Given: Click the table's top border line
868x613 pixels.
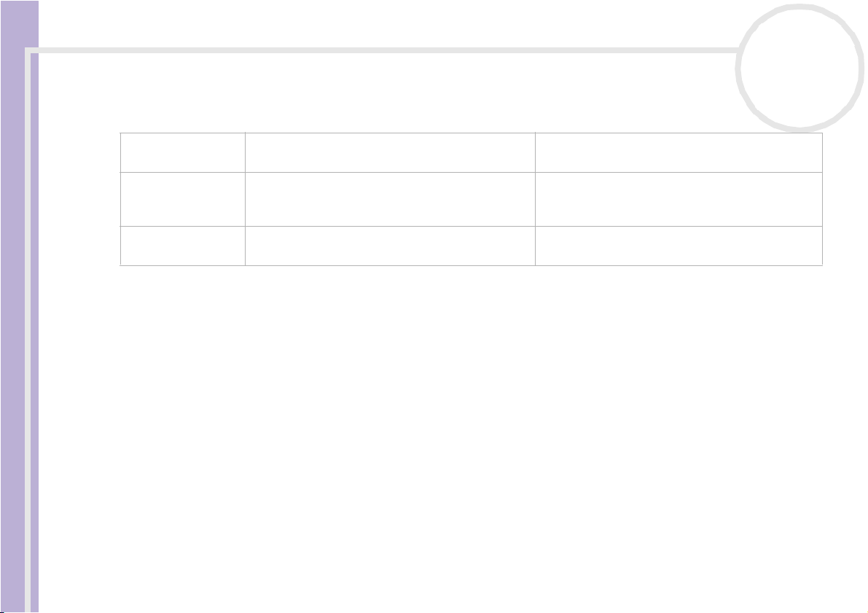Looking at the screenshot, I should [x=471, y=133].
